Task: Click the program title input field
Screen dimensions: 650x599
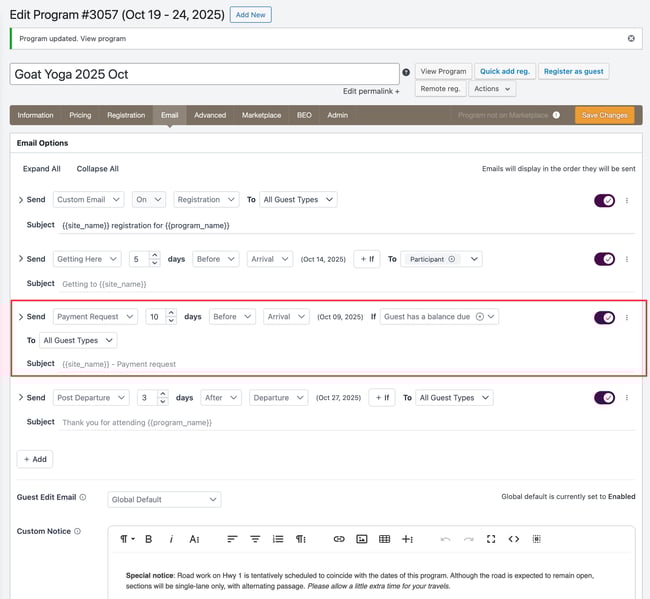Action: (x=205, y=74)
